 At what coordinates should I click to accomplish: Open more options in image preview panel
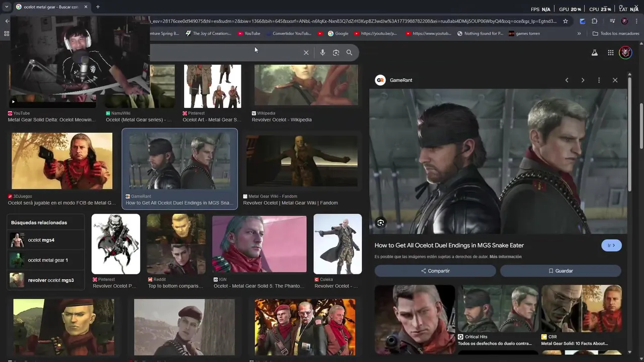click(599, 80)
